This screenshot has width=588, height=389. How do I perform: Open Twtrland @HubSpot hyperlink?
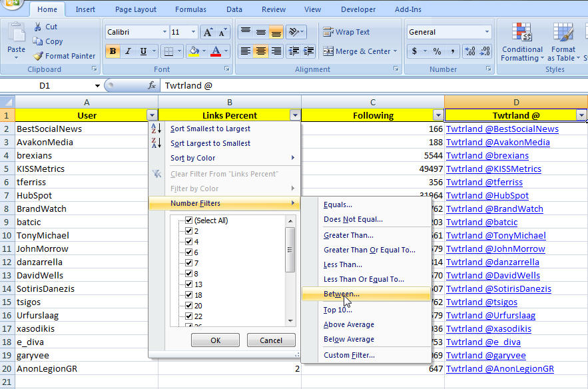(487, 195)
